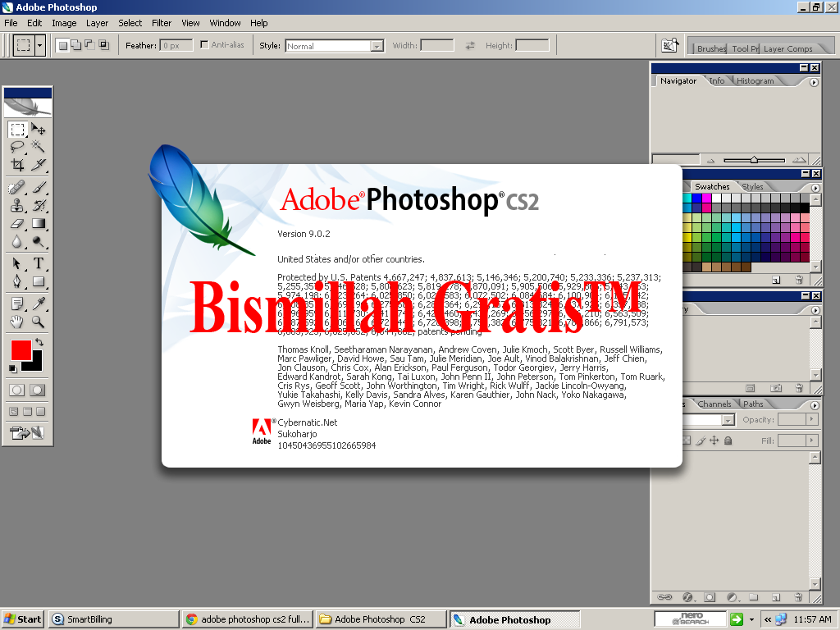The height and width of the screenshot is (630, 840).
Task: Click delete layer trash icon in Layers panel
Action: click(x=798, y=597)
